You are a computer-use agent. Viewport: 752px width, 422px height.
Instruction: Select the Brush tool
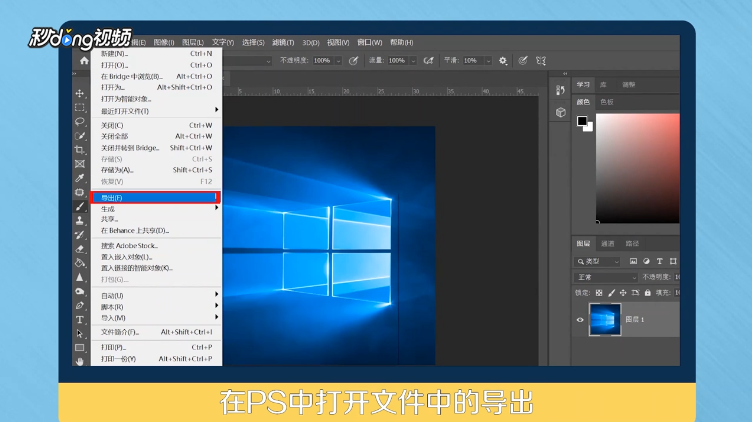tap(80, 207)
